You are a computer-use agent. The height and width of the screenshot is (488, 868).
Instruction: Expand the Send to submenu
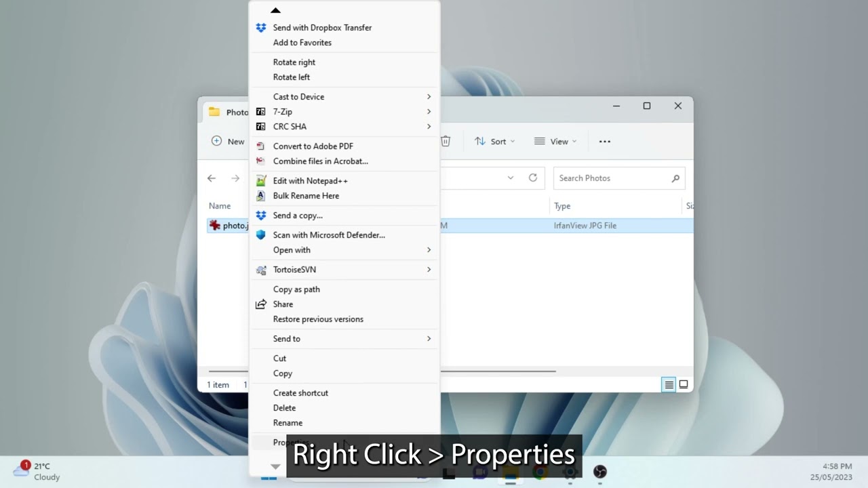[x=344, y=339]
